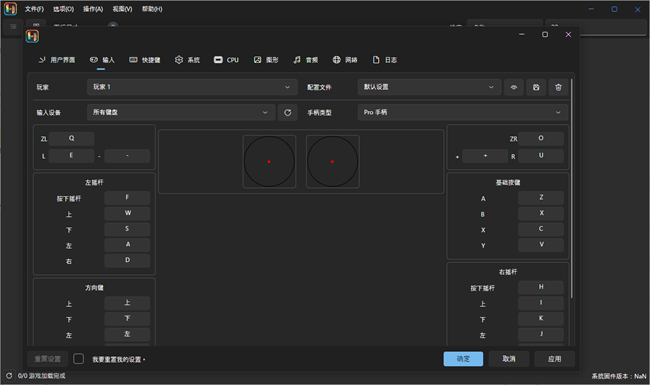
Task: Change left stick up binding W
Action: point(127,213)
